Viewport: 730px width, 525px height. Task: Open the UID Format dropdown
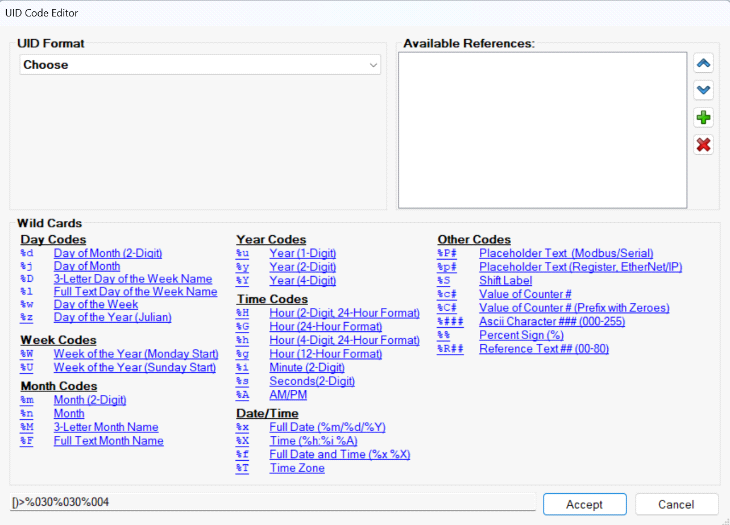coord(200,65)
